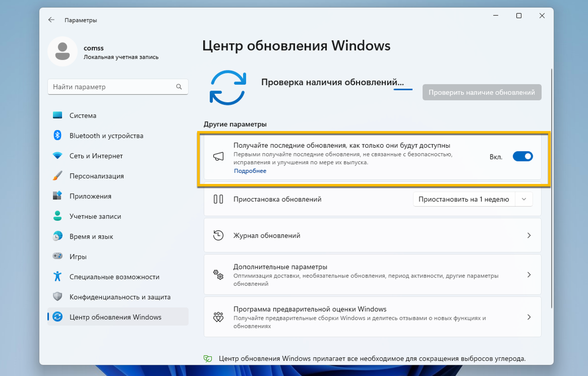Select Время и язык in sidebar

[118, 236]
